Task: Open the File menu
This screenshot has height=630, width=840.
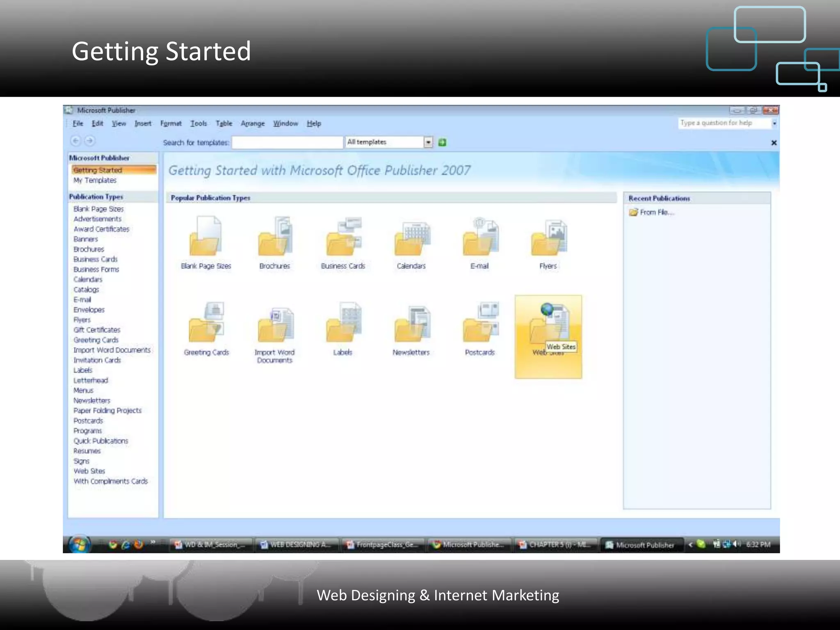Action: pyautogui.click(x=78, y=123)
